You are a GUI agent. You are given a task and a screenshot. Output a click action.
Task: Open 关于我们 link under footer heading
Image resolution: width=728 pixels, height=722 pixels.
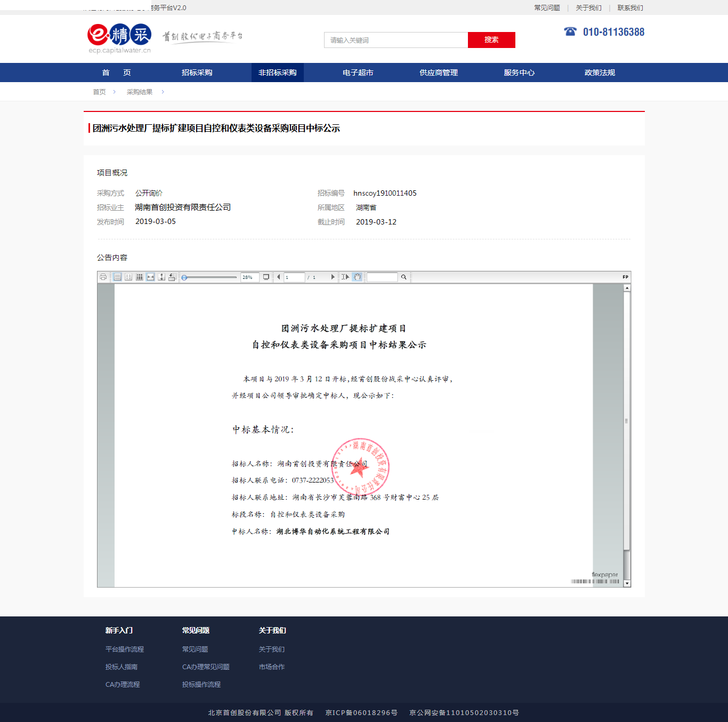click(x=272, y=649)
